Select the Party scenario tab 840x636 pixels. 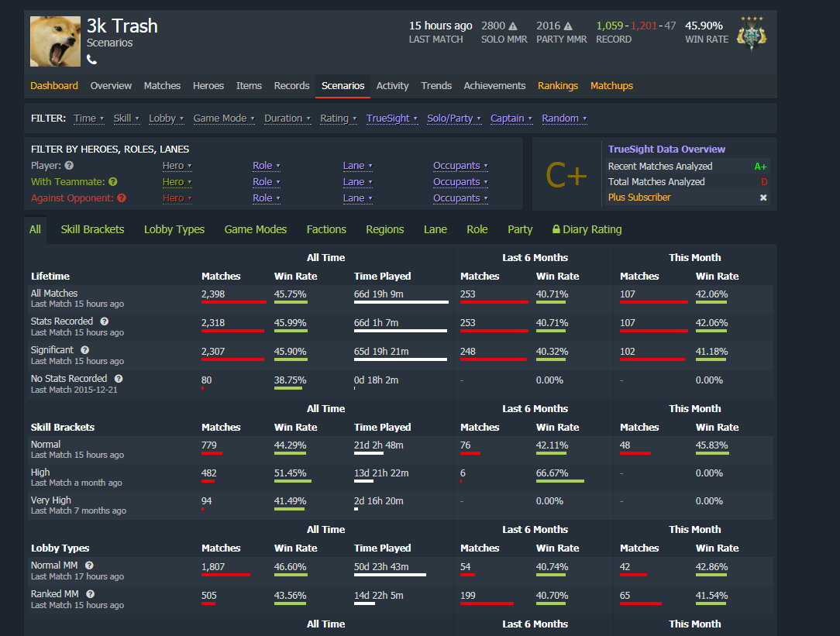[520, 229]
